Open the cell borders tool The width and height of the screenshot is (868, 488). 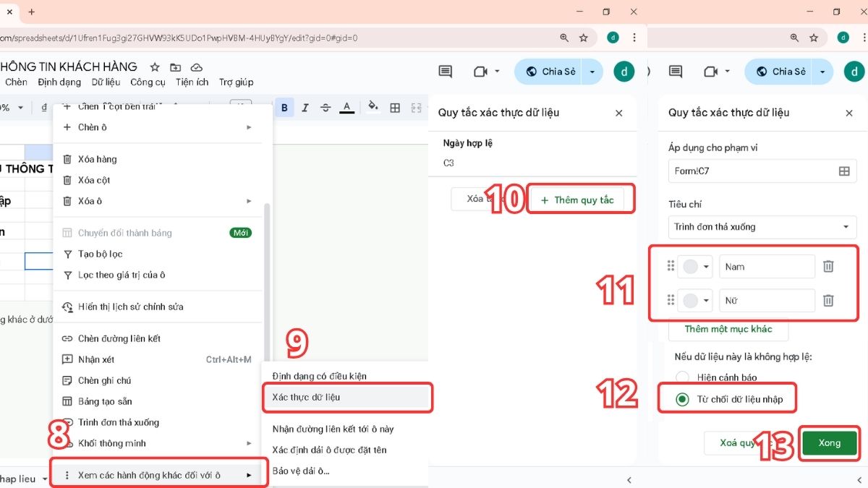pos(395,108)
